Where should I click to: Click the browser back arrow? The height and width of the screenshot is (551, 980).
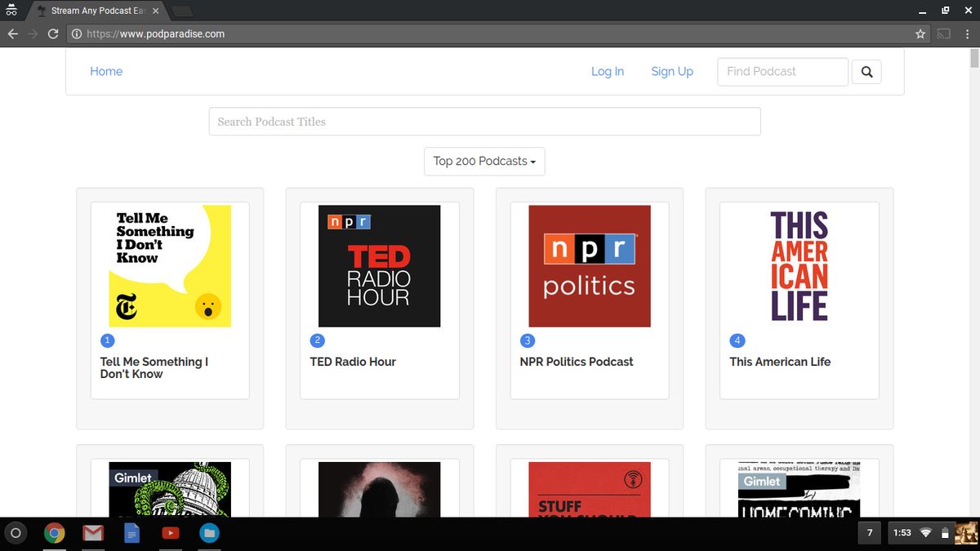coord(12,33)
